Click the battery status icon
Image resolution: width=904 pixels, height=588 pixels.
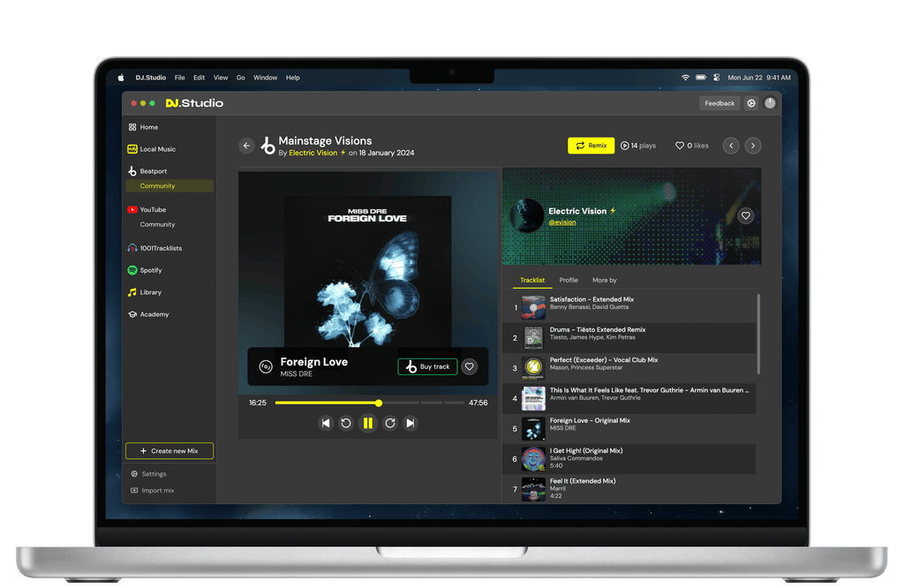[701, 77]
